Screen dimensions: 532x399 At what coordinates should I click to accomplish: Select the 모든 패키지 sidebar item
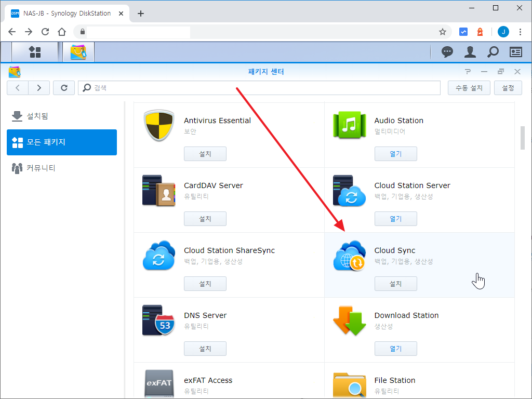(62, 142)
